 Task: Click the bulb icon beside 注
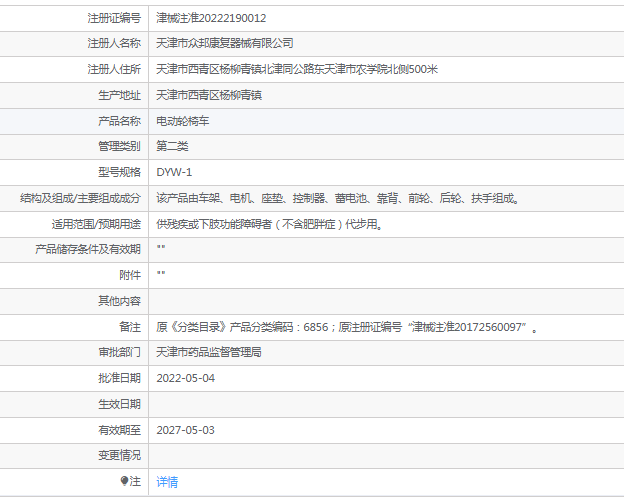[124, 481]
